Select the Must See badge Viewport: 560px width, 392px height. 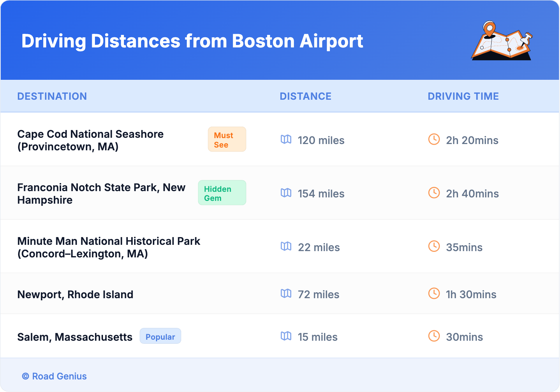pos(227,140)
